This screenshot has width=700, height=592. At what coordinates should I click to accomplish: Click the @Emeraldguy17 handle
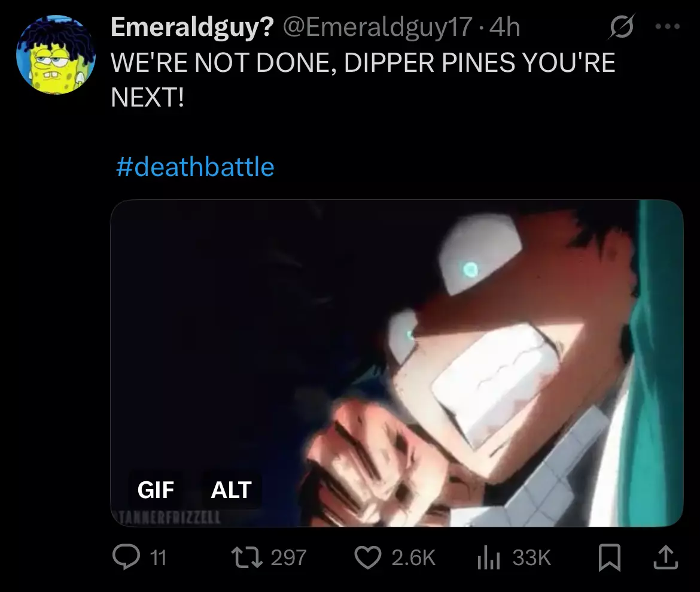[378, 27]
